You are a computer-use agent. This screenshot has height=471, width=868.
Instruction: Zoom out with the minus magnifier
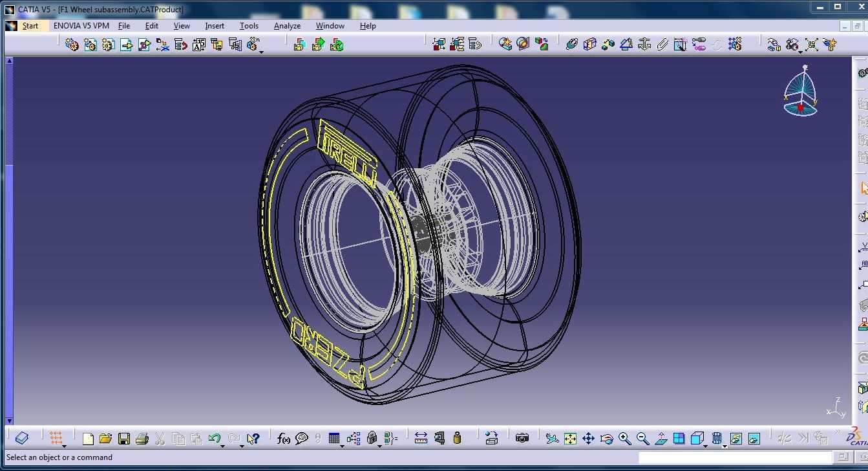(x=642, y=438)
